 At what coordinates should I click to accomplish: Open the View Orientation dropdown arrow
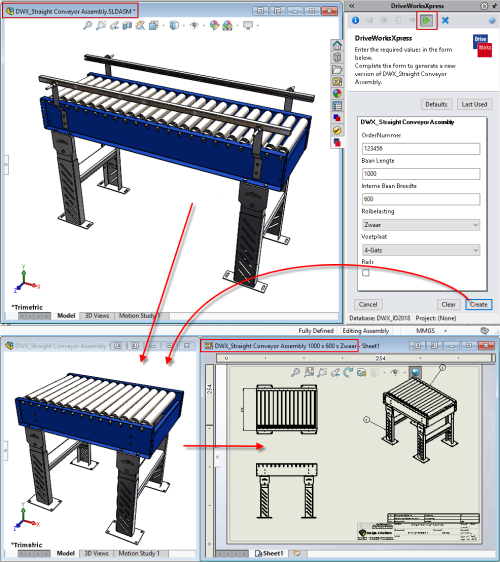click(x=163, y=25)
